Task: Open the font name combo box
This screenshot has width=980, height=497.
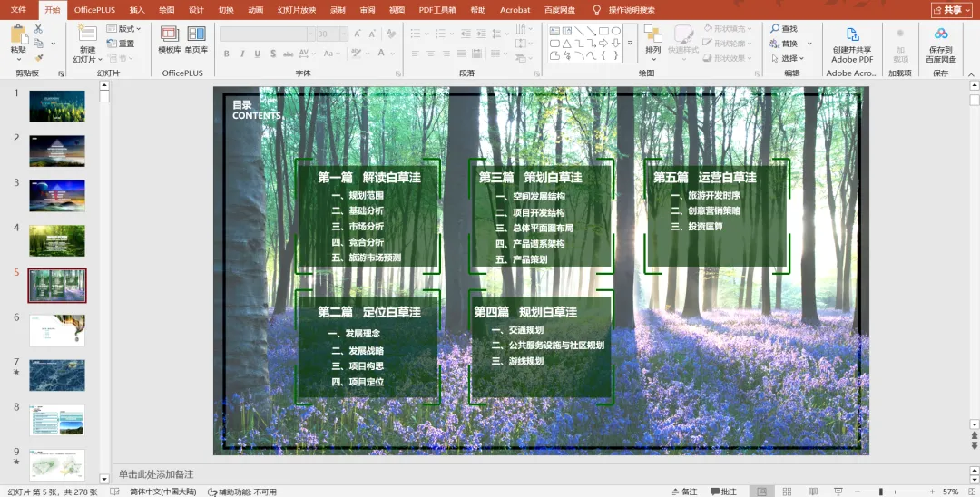Action: pyautogui.click(x=268, y=34)
